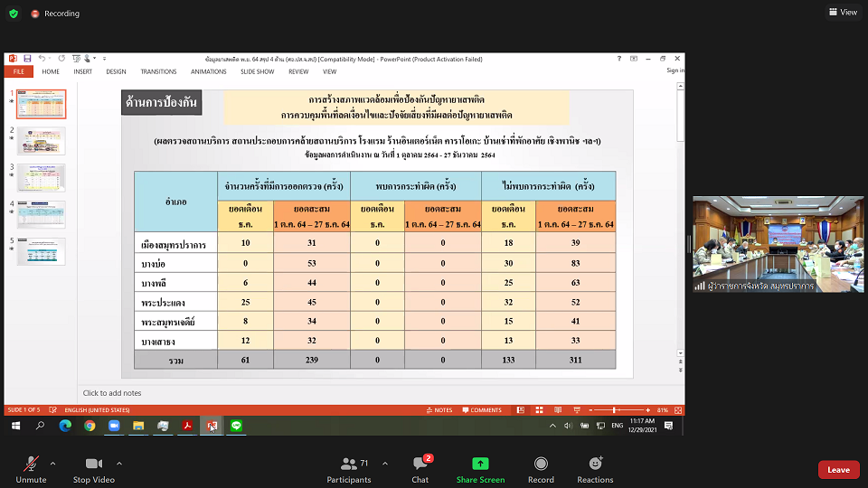The height and width of the screenshot is (488, 868).
Task: Undo the last action in PowerPoint
Action: (42, 59)
